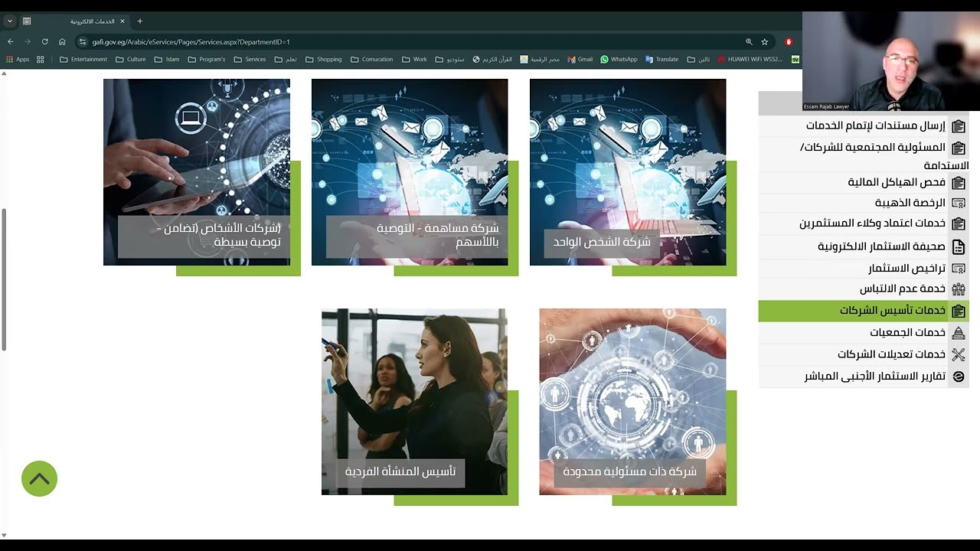The image size is (980, 551).
Task: Go to the browser home page
Action: 62,41
